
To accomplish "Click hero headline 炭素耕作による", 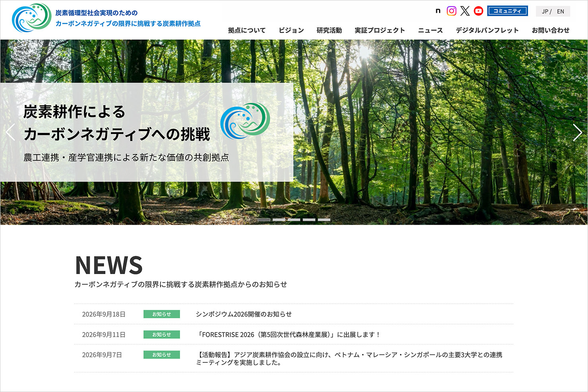I will pyautogui.click(x=74, y=112).
